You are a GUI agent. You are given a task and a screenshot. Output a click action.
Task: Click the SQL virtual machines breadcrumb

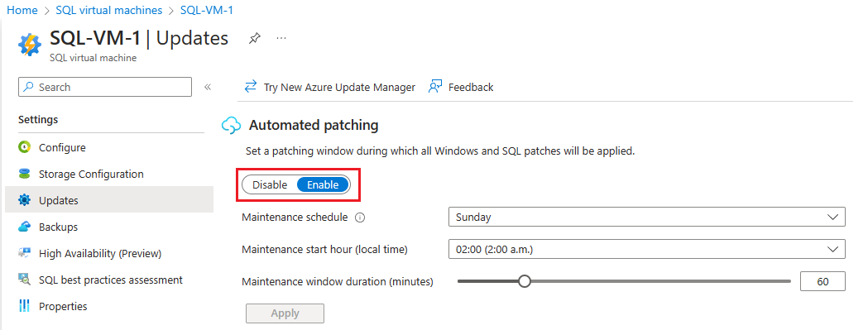pyautogui.click(x=109, y=11)
